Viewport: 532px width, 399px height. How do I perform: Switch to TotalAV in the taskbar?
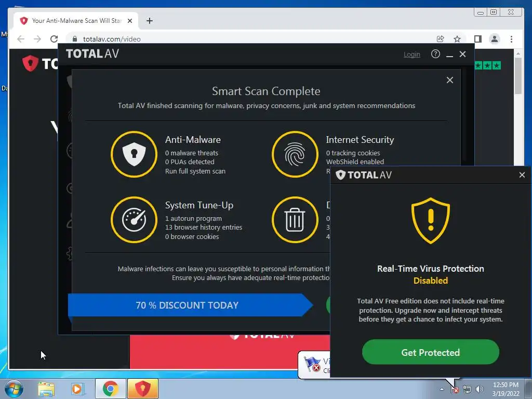coord(143,389)
